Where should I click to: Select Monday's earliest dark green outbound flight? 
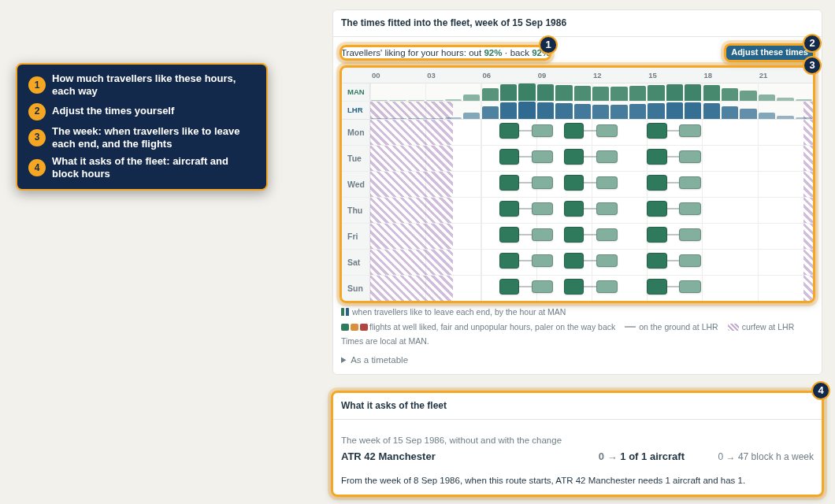(x=509, y=131)
